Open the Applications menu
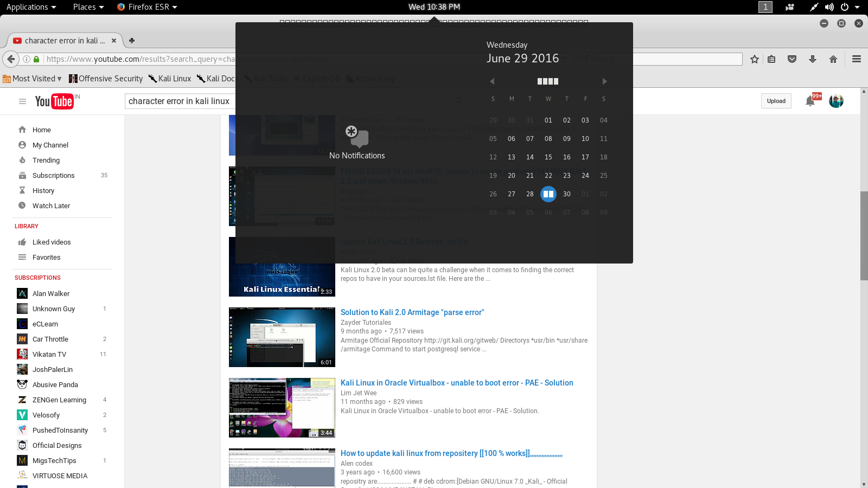Viewport: 868px width, 488px height. pyautogui.click(x=31, y=7)
